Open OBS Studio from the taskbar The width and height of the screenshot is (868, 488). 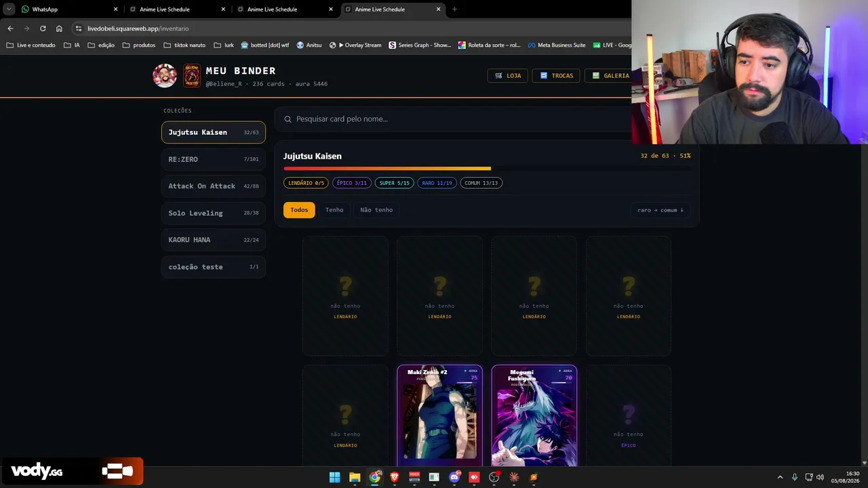(494, 477)
